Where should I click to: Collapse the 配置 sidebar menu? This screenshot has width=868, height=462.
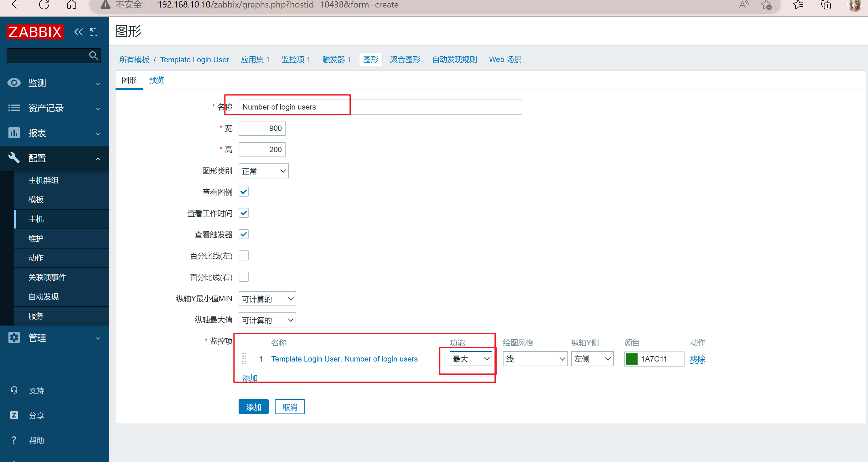pyautogui.click(x=54, y=158)
